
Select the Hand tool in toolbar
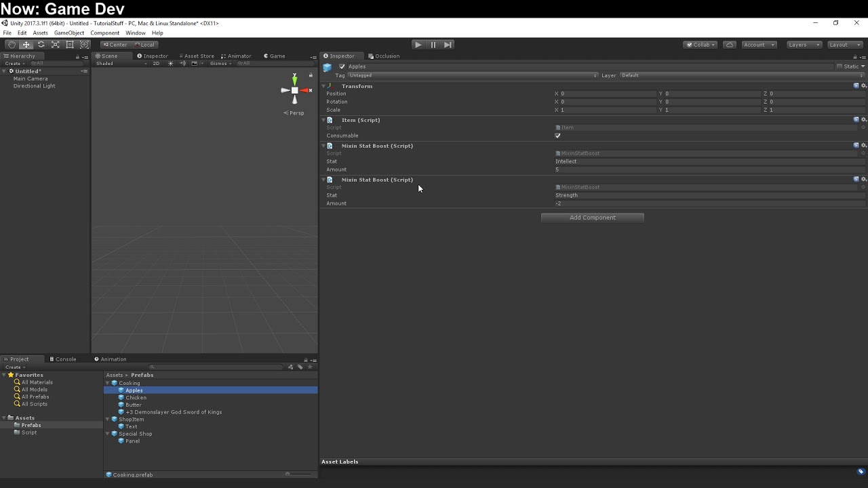12,45
